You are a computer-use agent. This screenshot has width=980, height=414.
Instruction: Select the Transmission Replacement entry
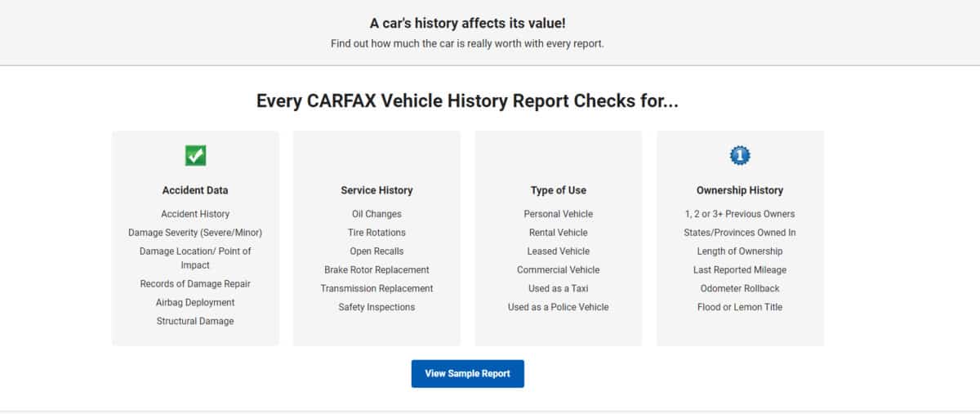point(376,288)
